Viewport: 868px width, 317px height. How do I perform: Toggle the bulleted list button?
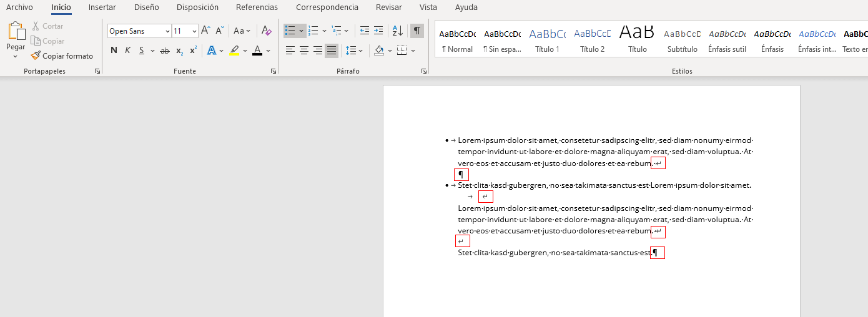(290, 31)
